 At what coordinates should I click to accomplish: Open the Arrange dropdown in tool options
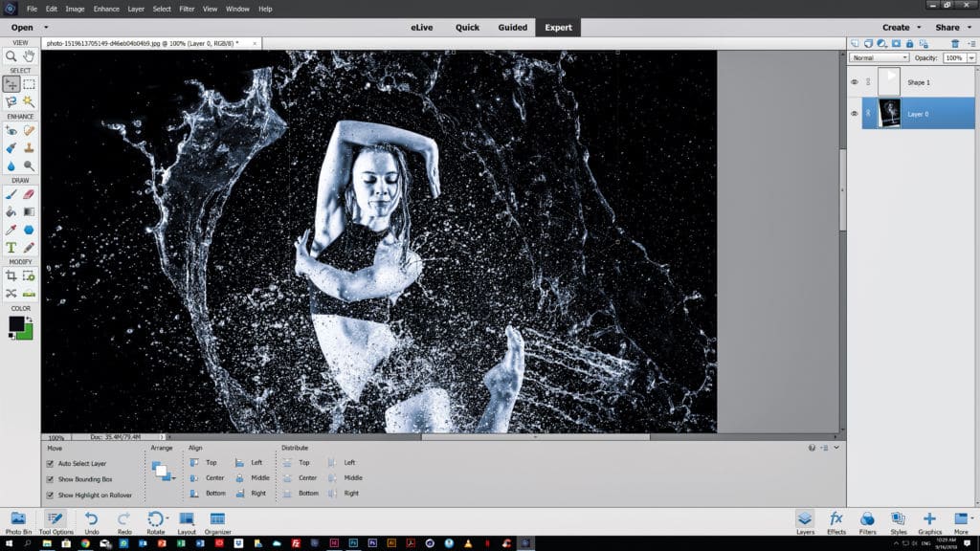click(162, 472)
